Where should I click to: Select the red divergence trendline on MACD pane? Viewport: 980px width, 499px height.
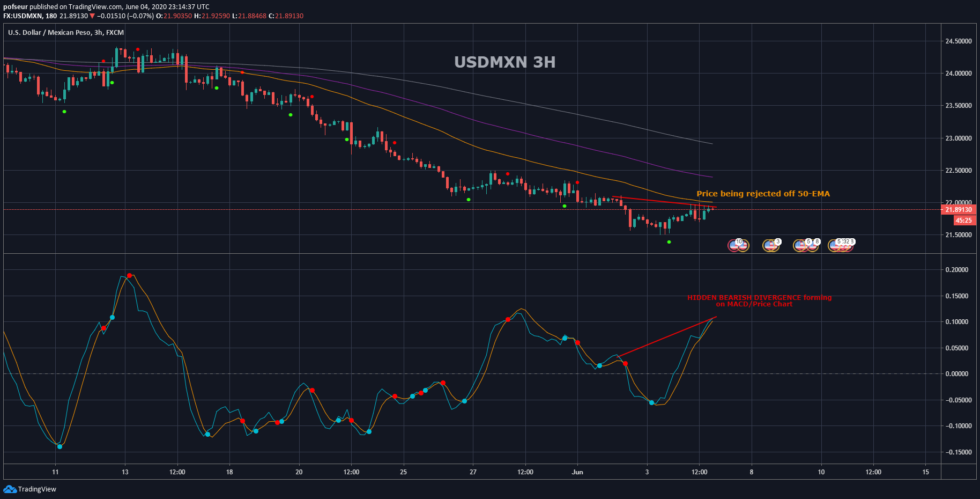coord(667,336)
